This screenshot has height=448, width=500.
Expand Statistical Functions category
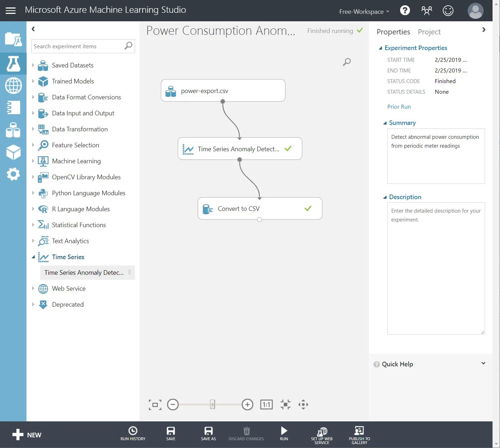point(33,225)
